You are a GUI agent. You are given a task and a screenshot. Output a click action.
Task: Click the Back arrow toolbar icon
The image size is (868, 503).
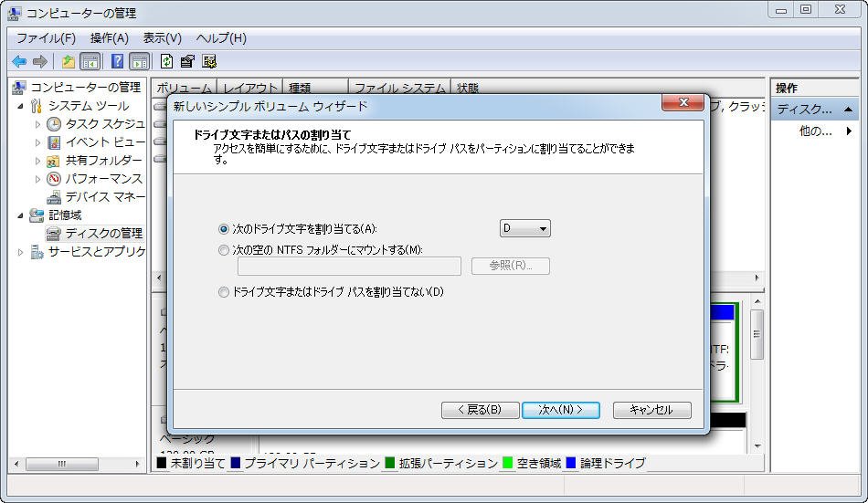click(19, 61)
